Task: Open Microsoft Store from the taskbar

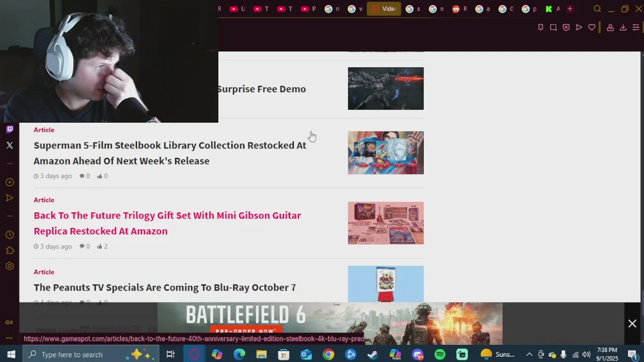Action: click(x=284, y=354)
